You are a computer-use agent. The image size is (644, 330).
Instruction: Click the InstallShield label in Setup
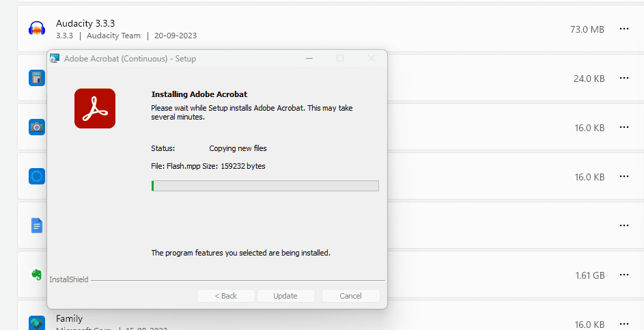coord(69,279)
